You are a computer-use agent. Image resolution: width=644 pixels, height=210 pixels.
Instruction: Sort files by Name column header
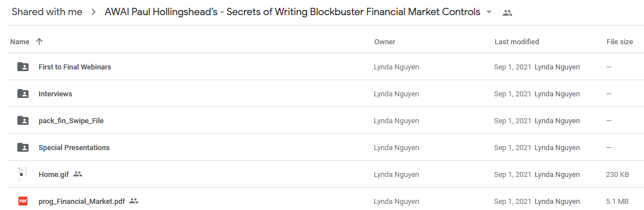click(x=20, y=41)
